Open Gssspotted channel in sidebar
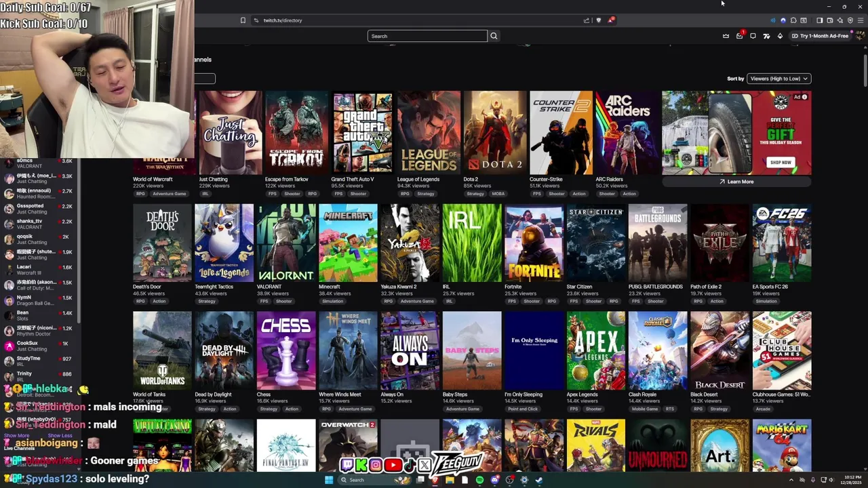868x488 pixels. point(41,209)
